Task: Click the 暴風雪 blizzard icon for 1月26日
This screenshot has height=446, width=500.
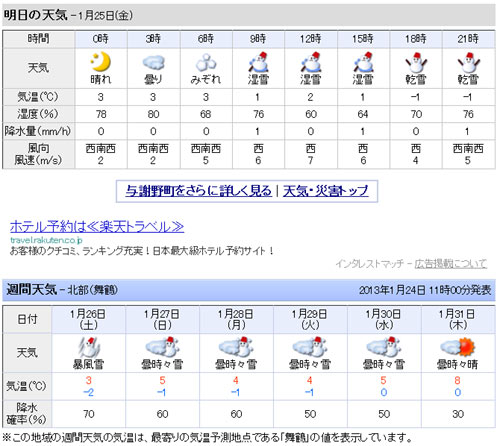Action: click(89, 347)
